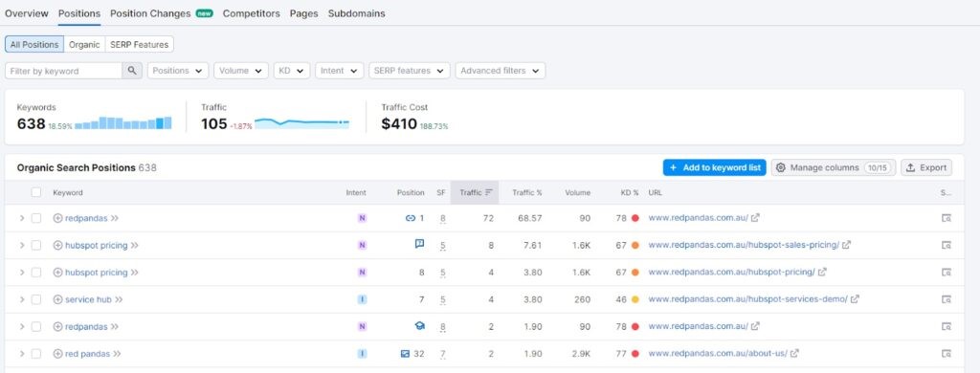Viewport: 980px width, 373px height.
Task: Expand the redpandas row with traffic 72
Action: (x=21, y=218)
